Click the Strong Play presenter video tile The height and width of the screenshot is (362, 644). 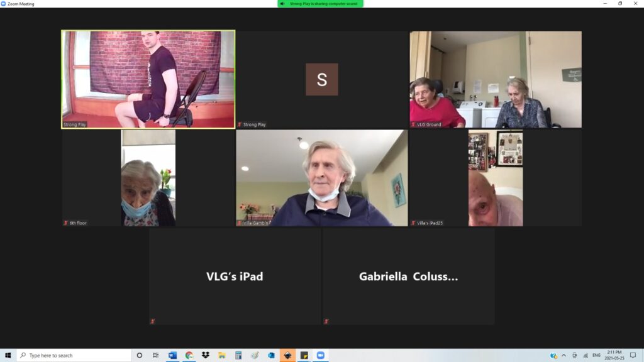[x=148, y=79]
